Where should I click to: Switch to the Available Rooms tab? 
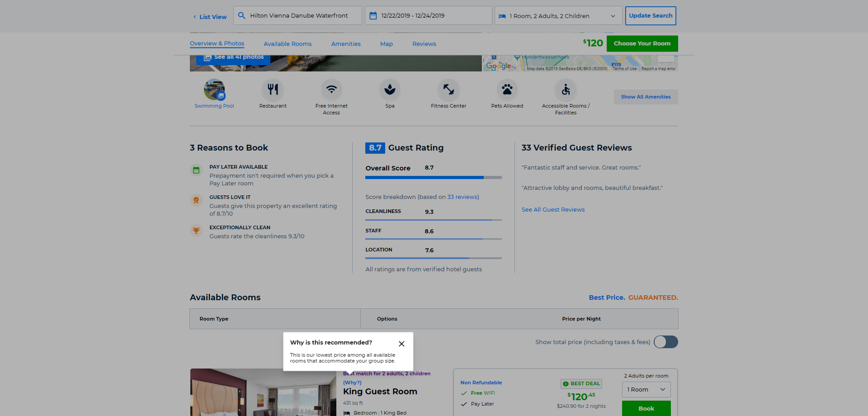pyautogui.click(x=288, y=44)
